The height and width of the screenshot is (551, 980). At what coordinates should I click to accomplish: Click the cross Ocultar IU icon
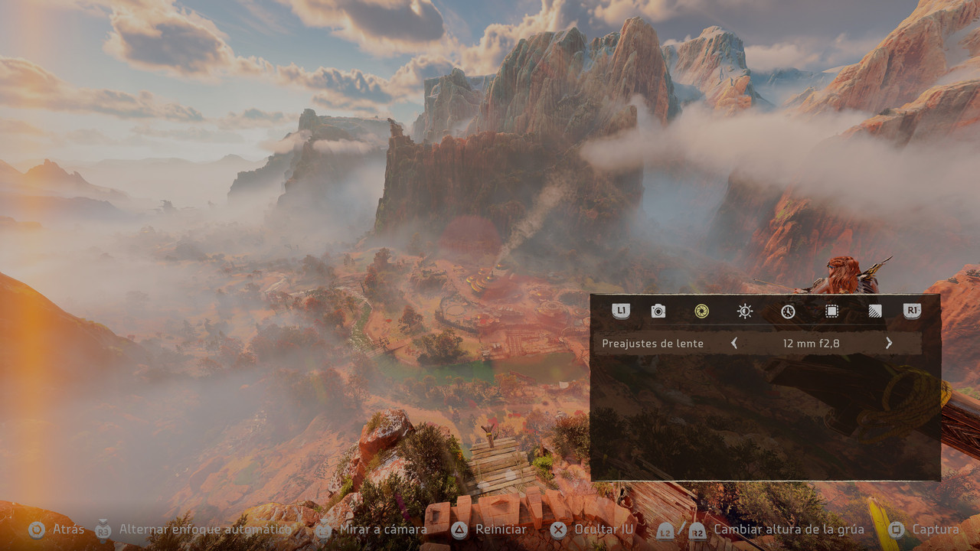point(559,530)
